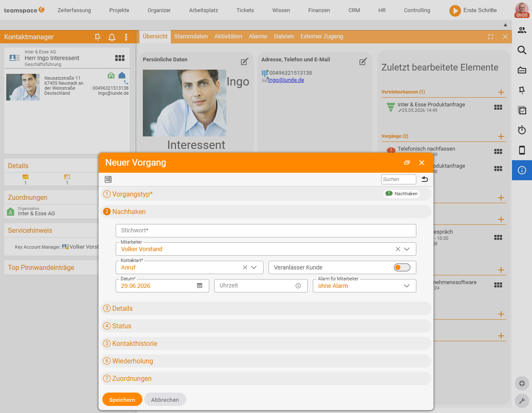Open the Tickets menu
532x413 pixels.
[245, 10]
